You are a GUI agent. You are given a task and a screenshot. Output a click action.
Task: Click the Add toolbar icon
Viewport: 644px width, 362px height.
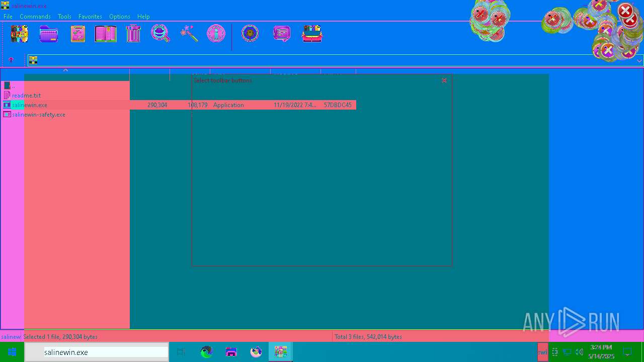coord(19,34)
